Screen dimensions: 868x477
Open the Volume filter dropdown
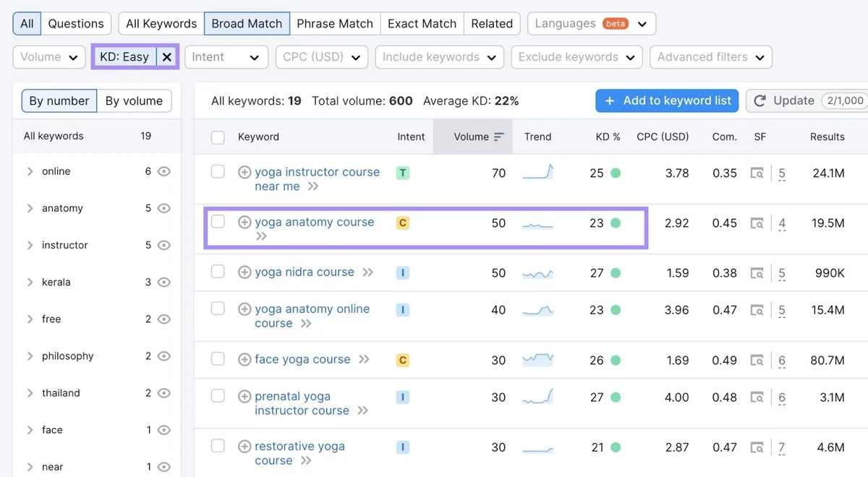tap(49, 57)
